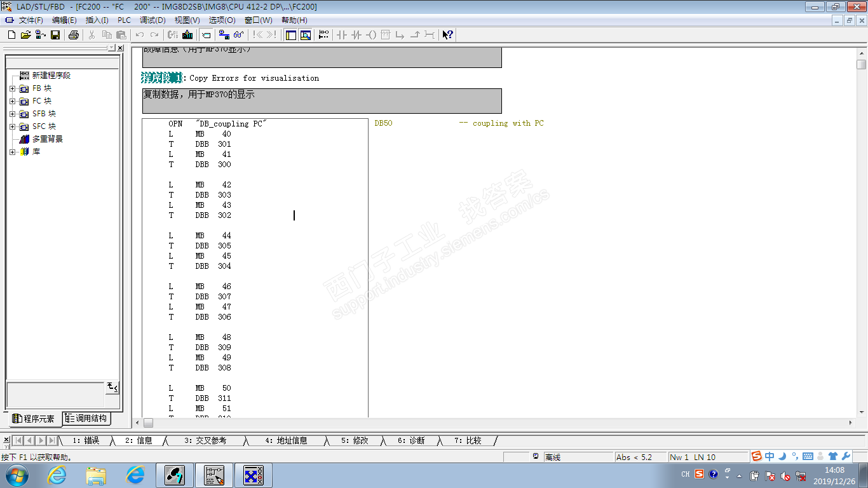Print the block using the printer icon

tap(73, 35)
